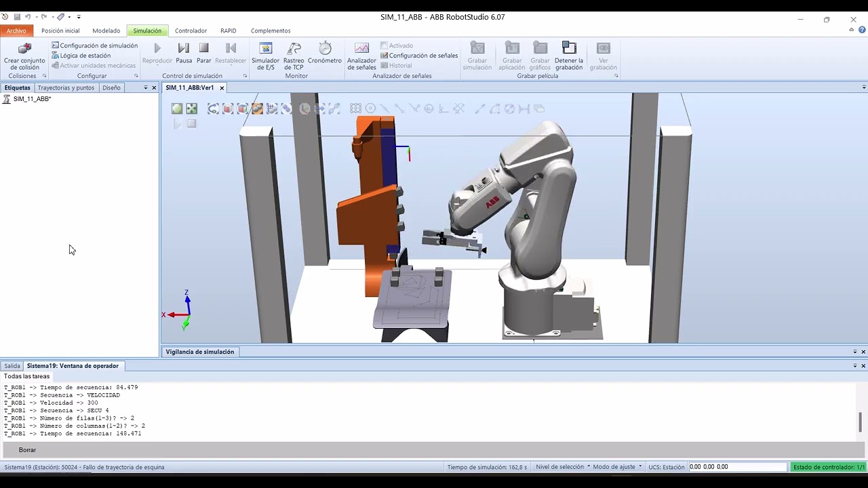Close the left Etiquetas panel
Screen dimensions: 868x488
click(x=154, y=87)
